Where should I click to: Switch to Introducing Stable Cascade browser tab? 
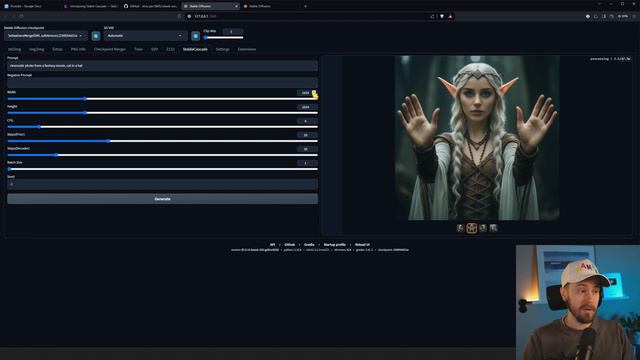click(91, 6)
